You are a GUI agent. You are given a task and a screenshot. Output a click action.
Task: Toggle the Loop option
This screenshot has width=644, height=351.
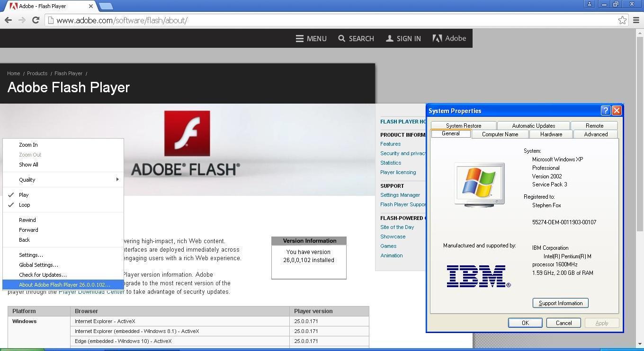pyautogui.click(x=63, y=205)
